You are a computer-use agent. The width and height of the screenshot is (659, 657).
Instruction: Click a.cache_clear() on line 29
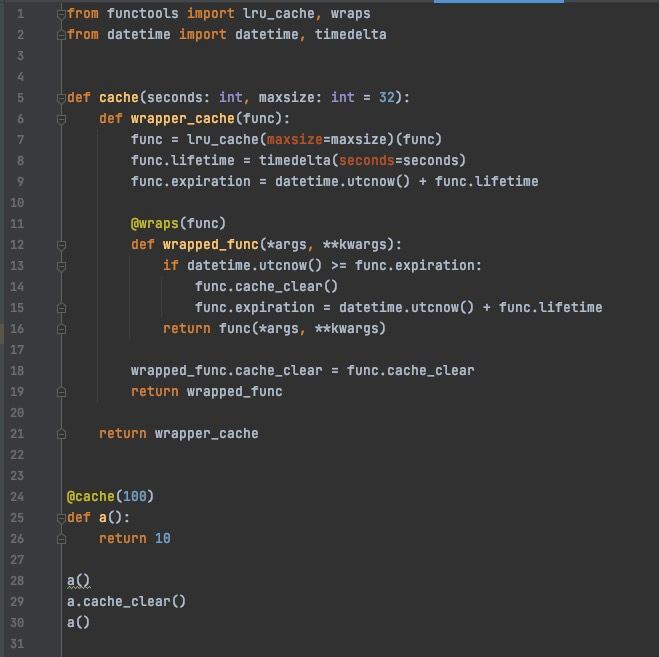(127, 602)
